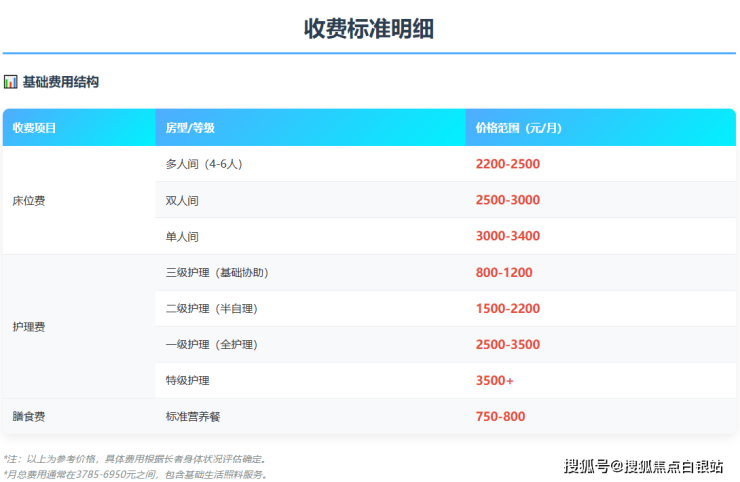Image resolution: width=740 pixels, height=482 pixels.
Task: Click the 房型/等级 column header
Action: click(190, 128)
